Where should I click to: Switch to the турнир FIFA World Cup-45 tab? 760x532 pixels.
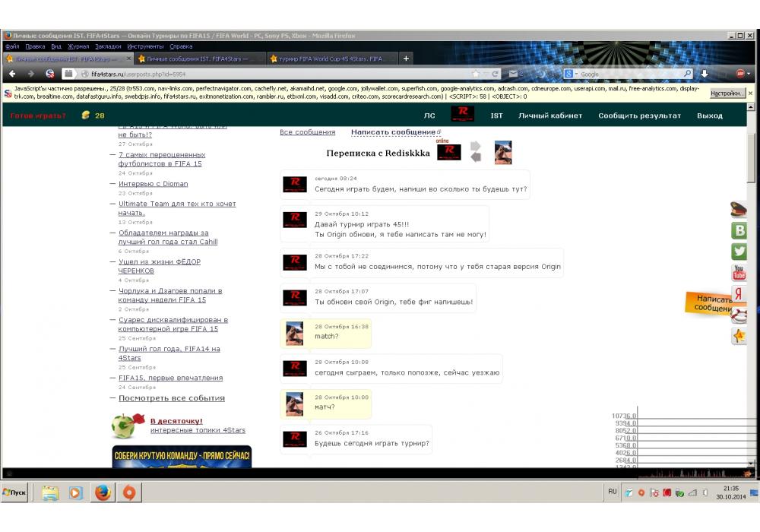tap(331, 59)
